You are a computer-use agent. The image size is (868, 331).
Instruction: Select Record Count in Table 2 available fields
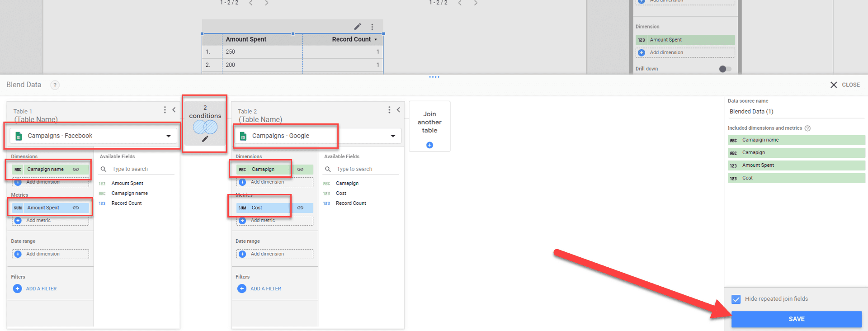click(x=351, y=203)
